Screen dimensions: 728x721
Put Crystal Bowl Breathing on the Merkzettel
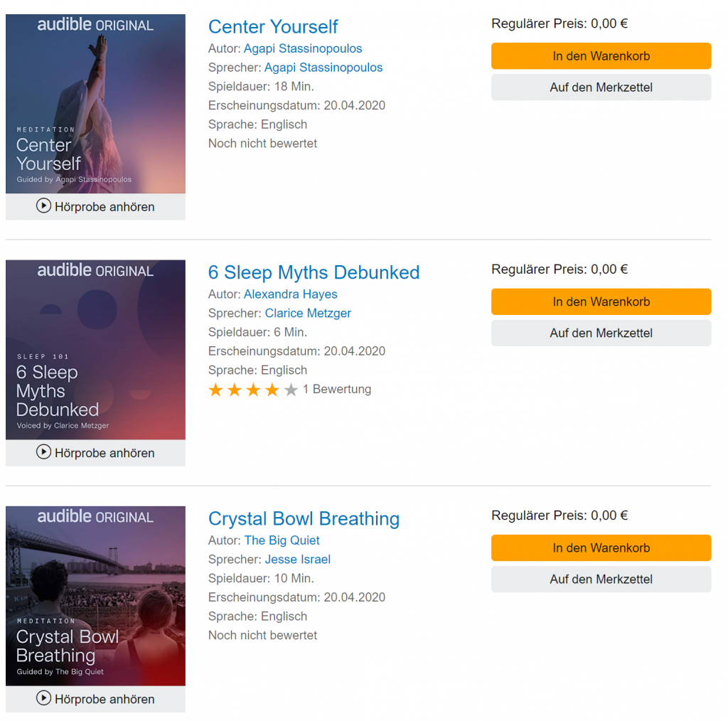point(601,580)
